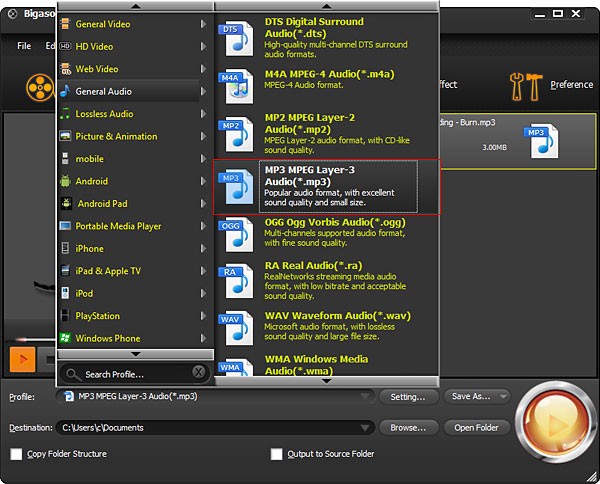Select WAV Waveform Audio format
Image resolution: width=600 pixels, height=484 pixels.
(x=327, y=328)
